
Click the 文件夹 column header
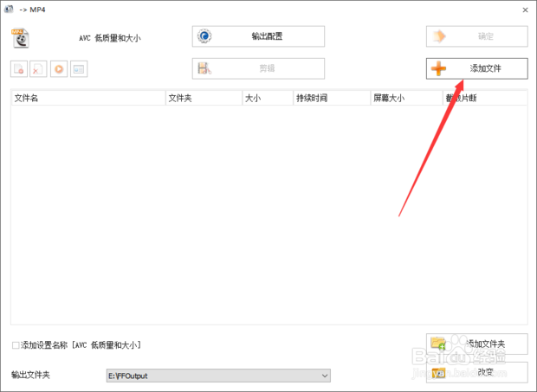204,98
